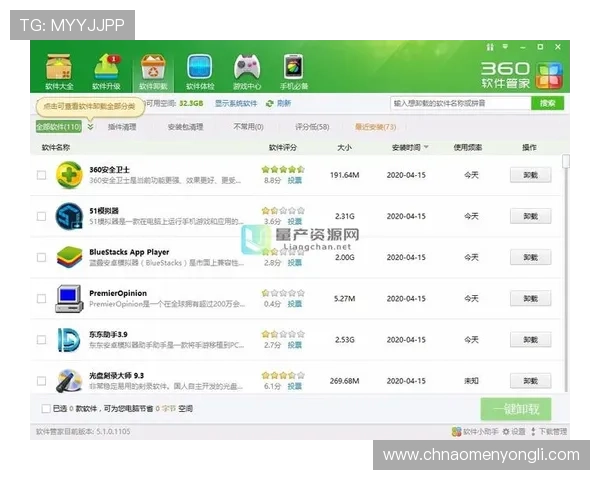Click star rating of 东东助手3.9
The image size is (600, 480).
pyautogui.click(x=283, y=334)
